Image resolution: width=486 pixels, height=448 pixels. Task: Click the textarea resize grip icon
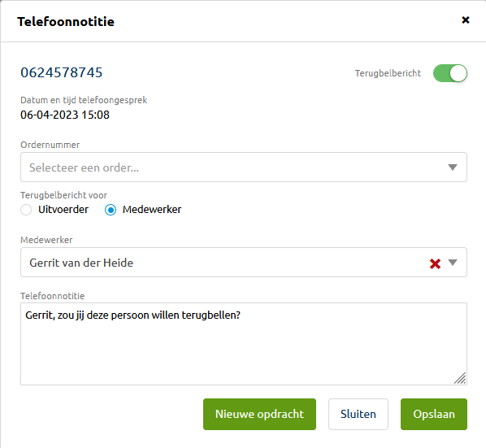(460, 378)
